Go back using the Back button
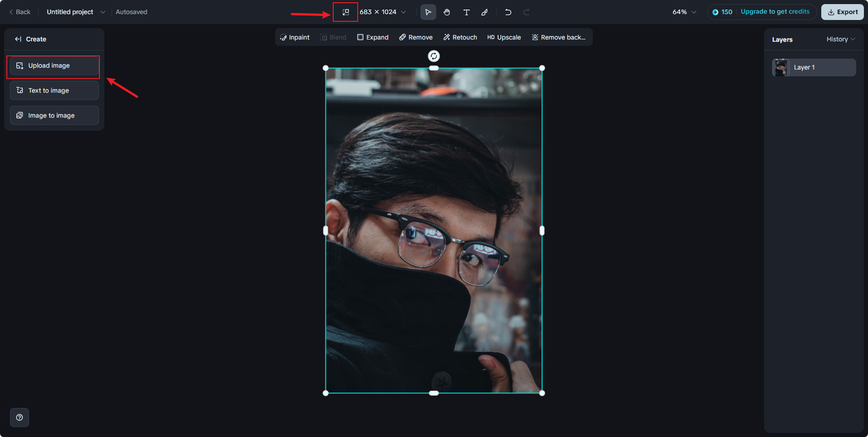 [20, 12]
